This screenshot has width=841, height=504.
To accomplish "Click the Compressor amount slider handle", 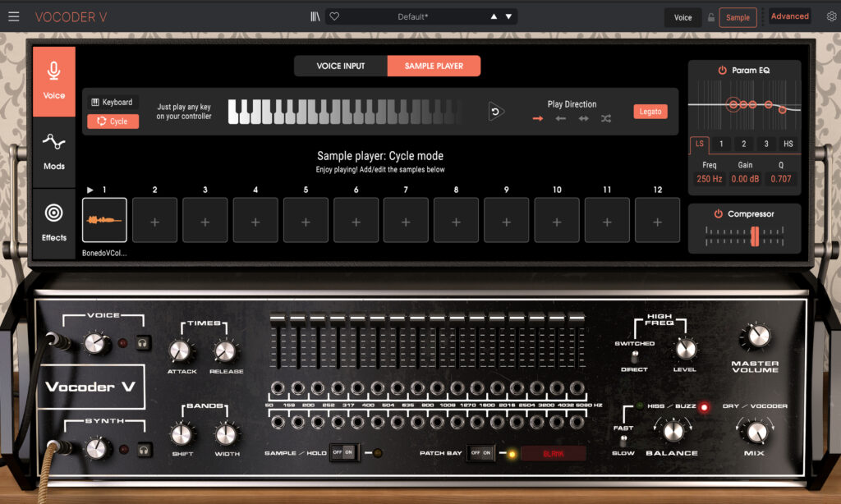I will (x=755, y=236).
